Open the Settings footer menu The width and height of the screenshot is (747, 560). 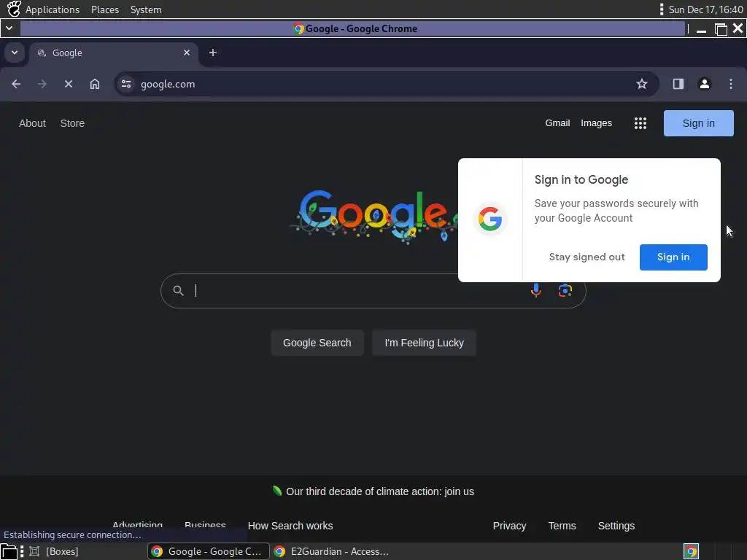616,526
